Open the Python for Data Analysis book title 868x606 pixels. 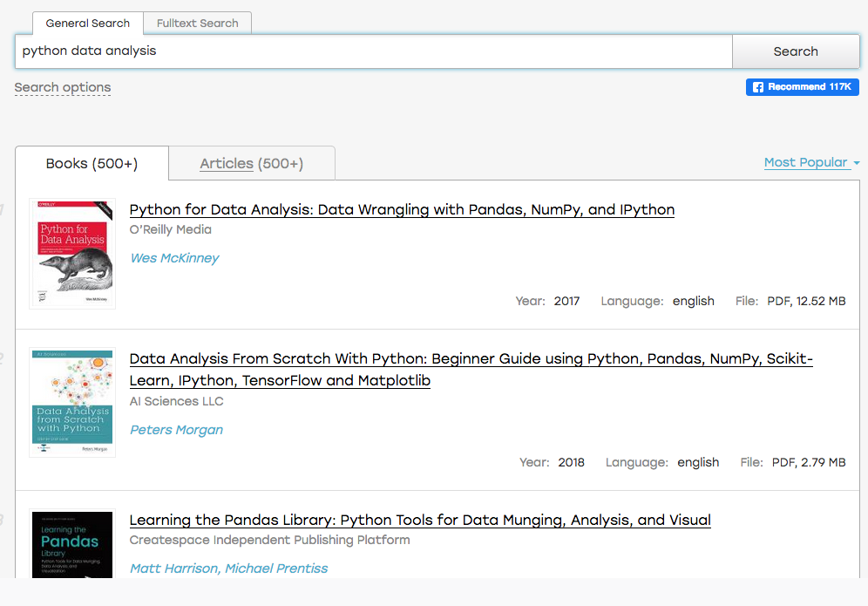(x=402, y=209)
